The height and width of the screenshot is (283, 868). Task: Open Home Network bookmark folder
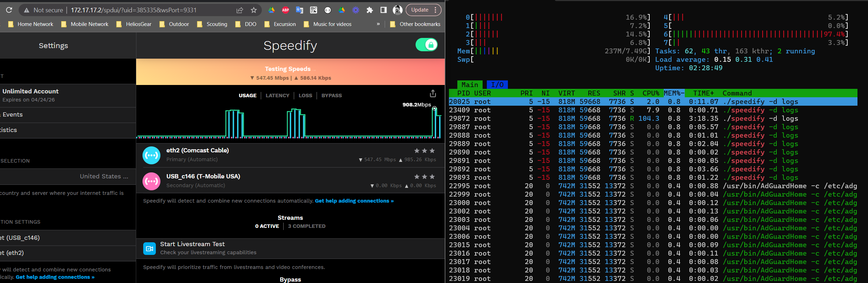pyautogui.click(x=31, y=24)
